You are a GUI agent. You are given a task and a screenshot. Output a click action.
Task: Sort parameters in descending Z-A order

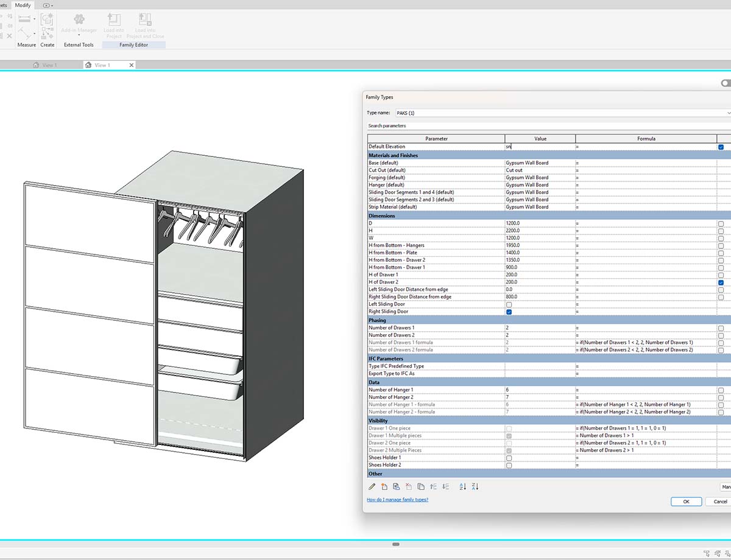pos(475,486)
